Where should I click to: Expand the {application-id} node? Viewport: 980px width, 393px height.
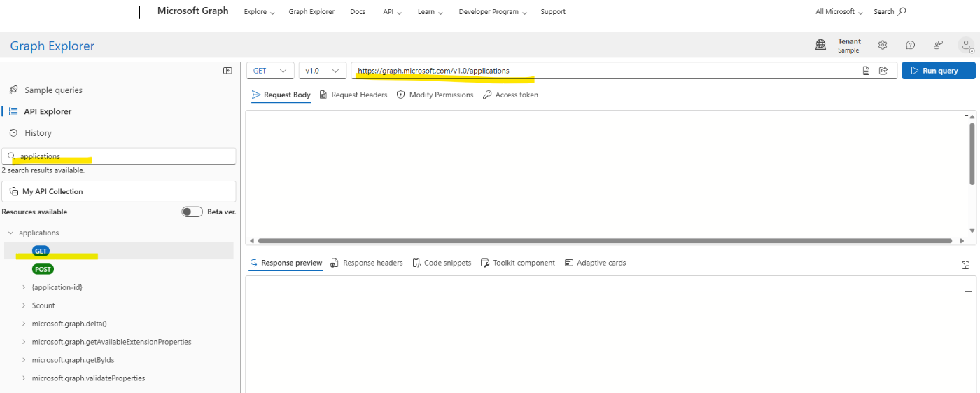pyautogui.click(x=24, y=287)
